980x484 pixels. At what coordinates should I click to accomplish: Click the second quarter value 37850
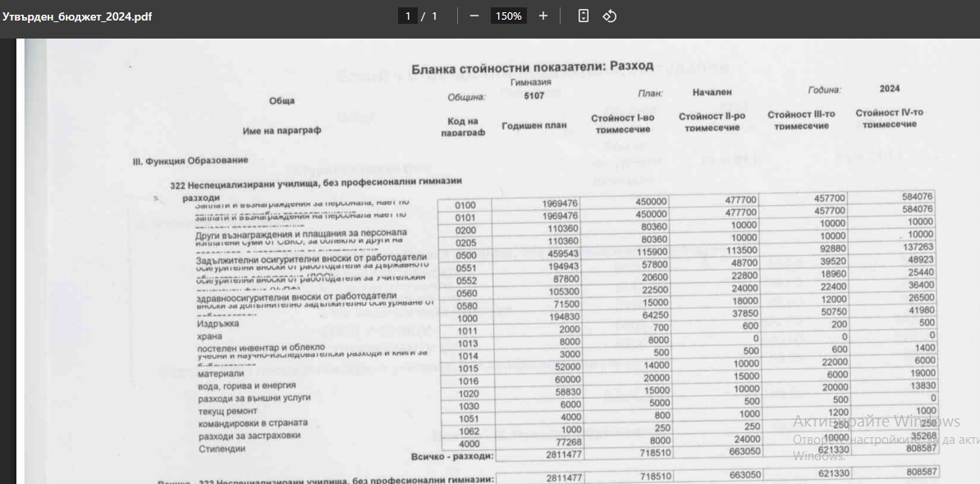[744, 314]
